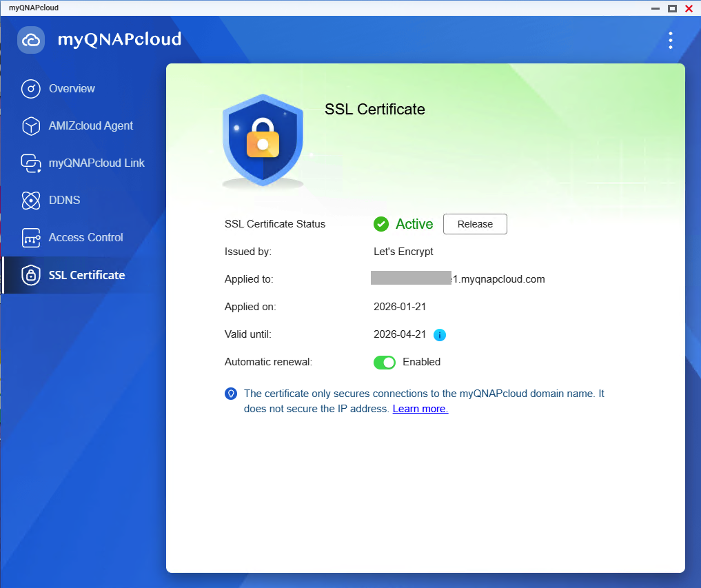Minimize the myQNAPcloud window
This screenshot has width=701, height=588.
tap(656, 8)
